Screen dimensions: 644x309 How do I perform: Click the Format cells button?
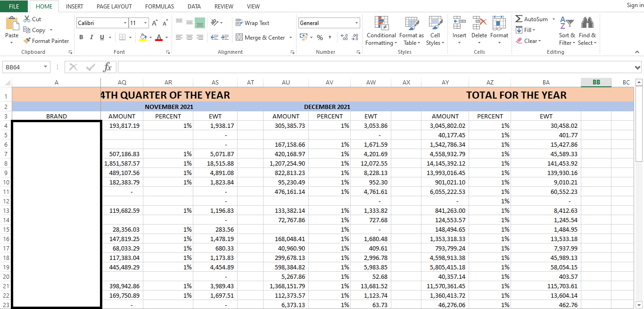(x=499, y=30)
